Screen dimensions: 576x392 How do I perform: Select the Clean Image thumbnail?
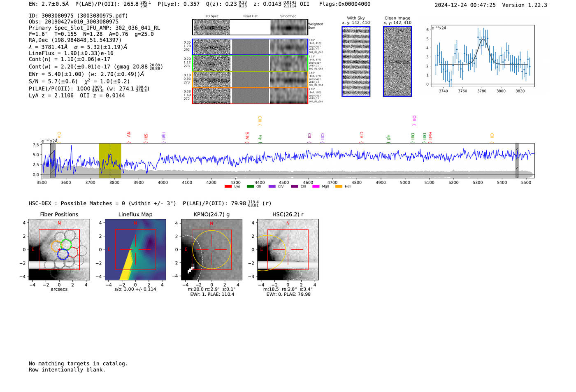[397, 61]
